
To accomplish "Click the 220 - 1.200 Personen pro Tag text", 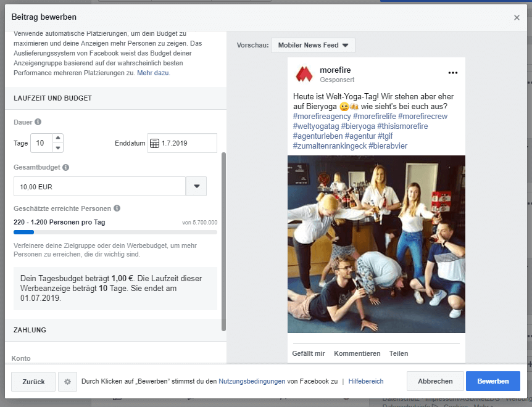I will click(x=59, y=222).
